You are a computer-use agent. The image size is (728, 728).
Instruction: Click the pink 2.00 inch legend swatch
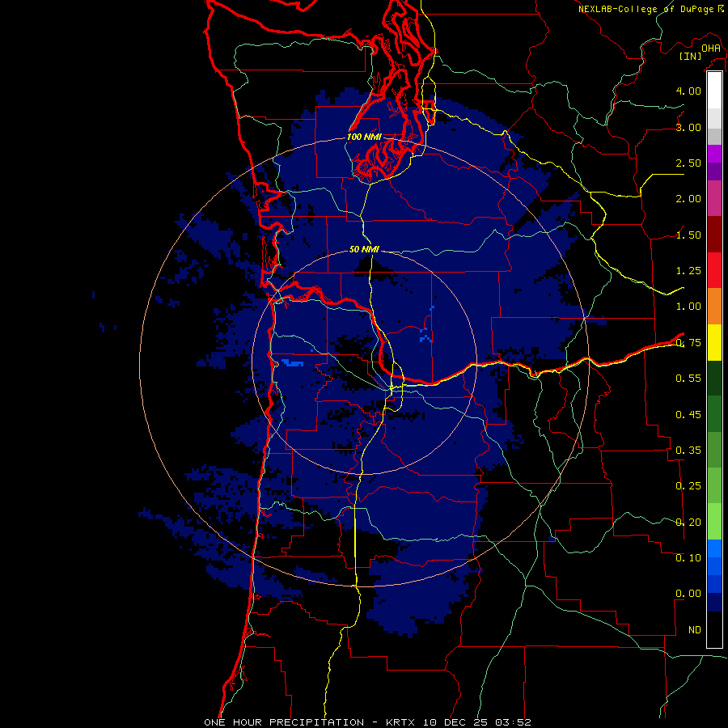pyautogui.click(x=714, y=198)
